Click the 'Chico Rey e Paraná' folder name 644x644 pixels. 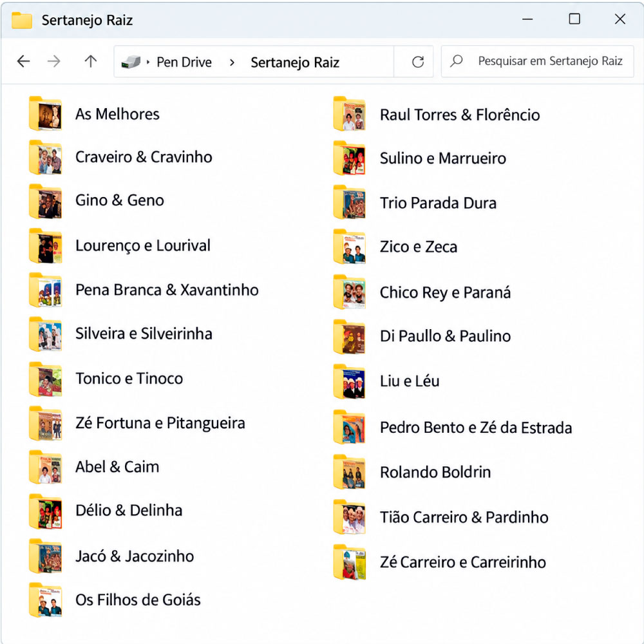[x=445, y=293]
